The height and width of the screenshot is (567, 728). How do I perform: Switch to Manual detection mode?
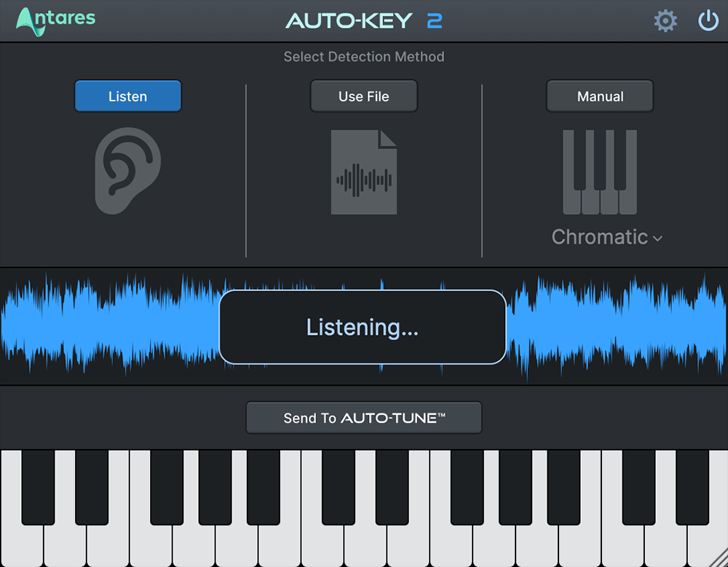(x=600, y=96)
